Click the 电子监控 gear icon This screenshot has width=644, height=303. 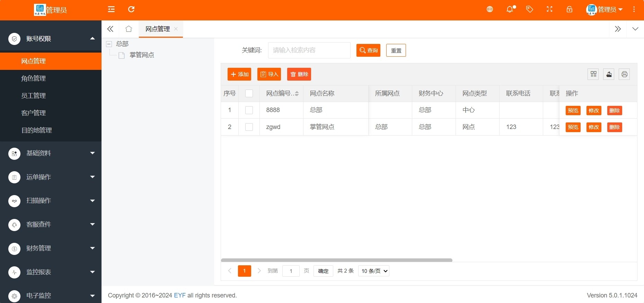point(14,296)
